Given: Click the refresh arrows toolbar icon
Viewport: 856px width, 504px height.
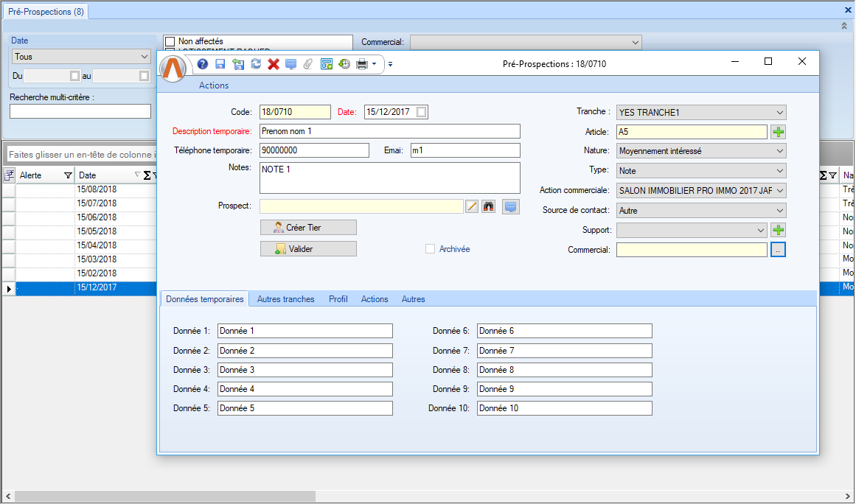Looking at the screenshot, I should pyautogui.click(x=256, y=64).
